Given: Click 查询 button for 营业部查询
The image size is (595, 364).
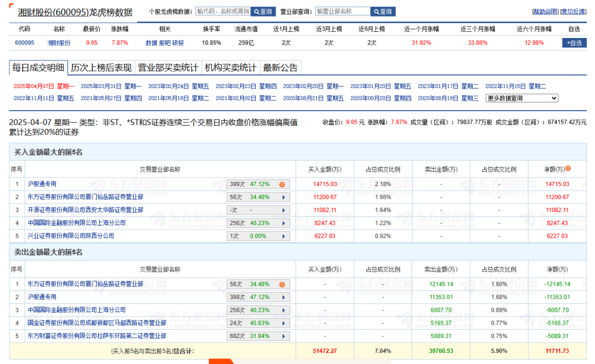Looking at the screenshot, I should [x=383, y=12].
